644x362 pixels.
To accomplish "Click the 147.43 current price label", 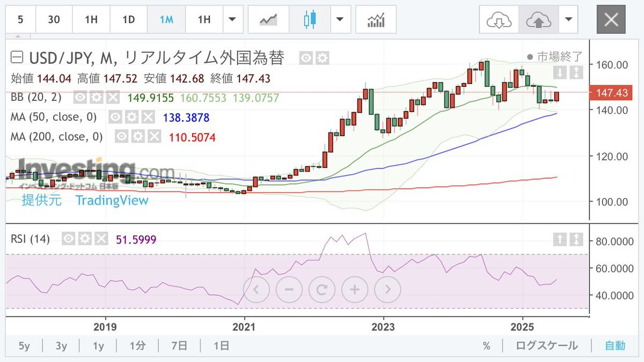I will (x=611, y=93).
